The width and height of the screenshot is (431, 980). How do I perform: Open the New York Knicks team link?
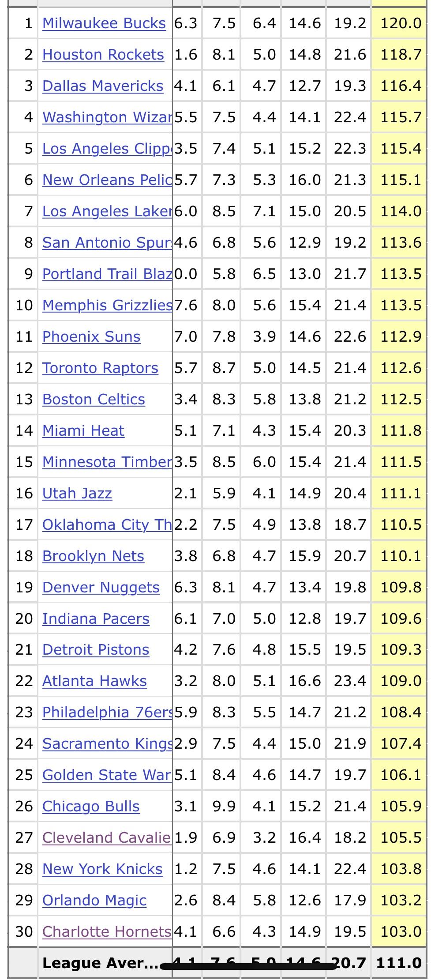(x=102, y=869)
